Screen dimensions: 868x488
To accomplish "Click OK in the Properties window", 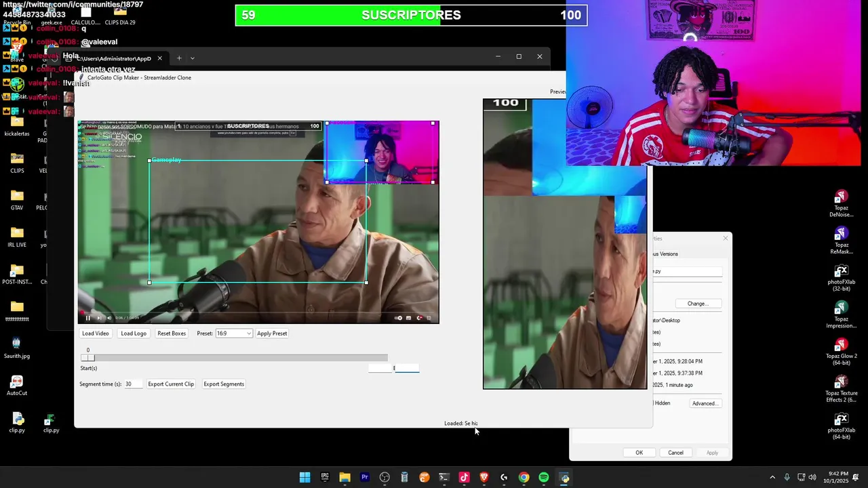I will coord(639,453).
